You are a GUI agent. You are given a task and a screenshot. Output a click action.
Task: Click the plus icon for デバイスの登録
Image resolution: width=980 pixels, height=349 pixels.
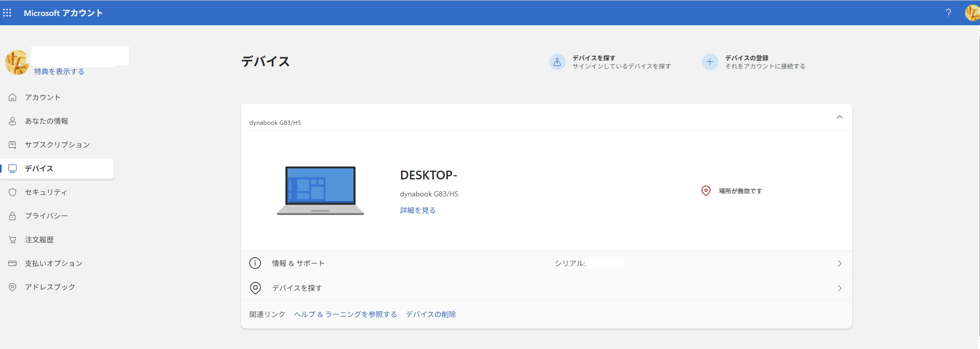tap(710, 62)
